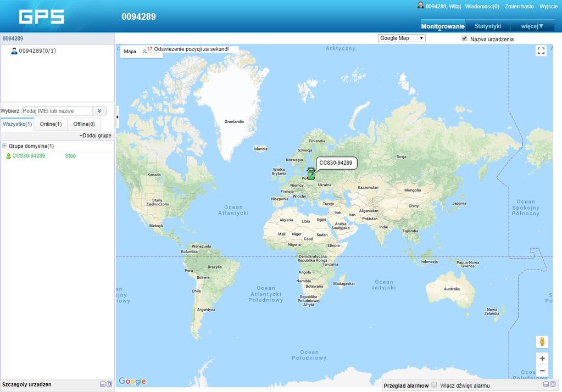This screenshot has width=562, height=392.
Task: Minimize Szczegoly urzadzen panel
Action: point(103,384)
